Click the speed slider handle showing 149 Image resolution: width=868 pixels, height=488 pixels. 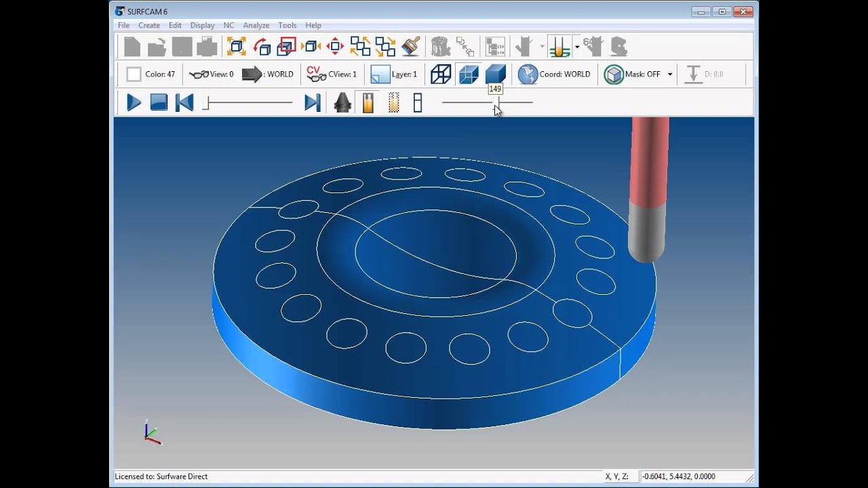[497, 103]
